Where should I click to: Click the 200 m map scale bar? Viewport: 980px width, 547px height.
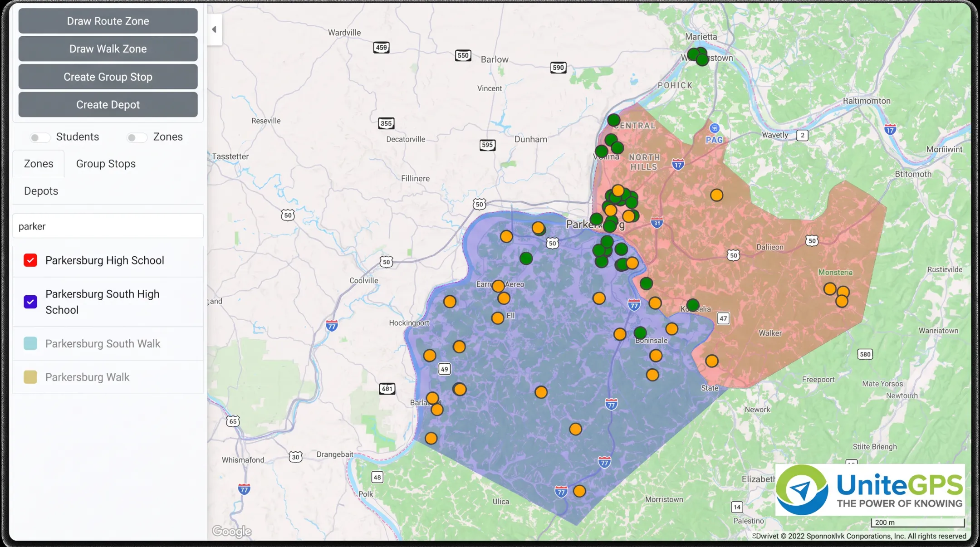coord(917,523)
